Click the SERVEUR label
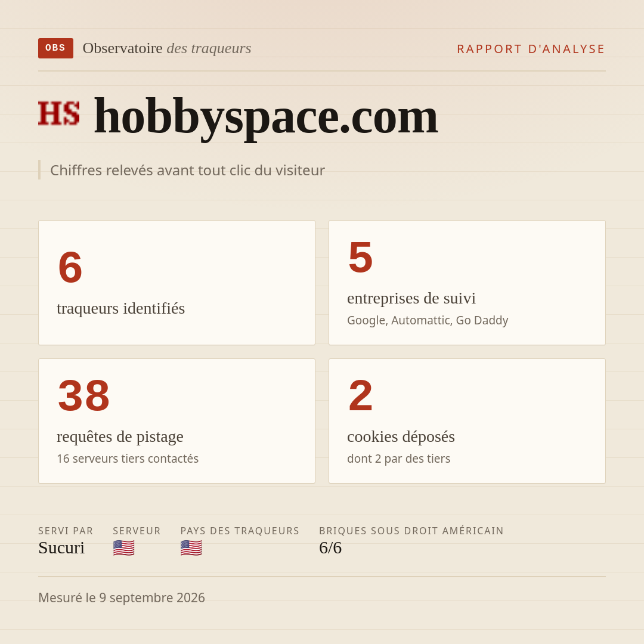Image resolution: width=644 pixels, height=644 pixels. (137, 531)
